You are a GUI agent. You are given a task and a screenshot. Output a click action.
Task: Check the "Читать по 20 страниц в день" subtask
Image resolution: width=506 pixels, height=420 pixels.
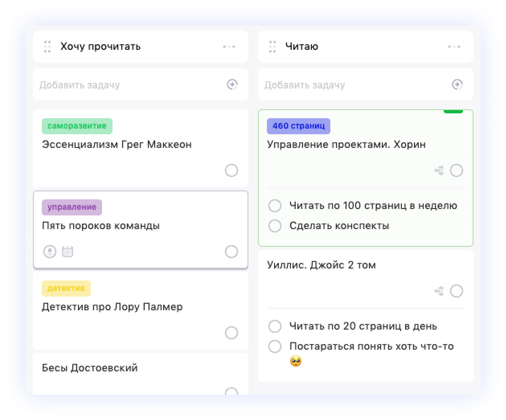click(x=275, y=326)
